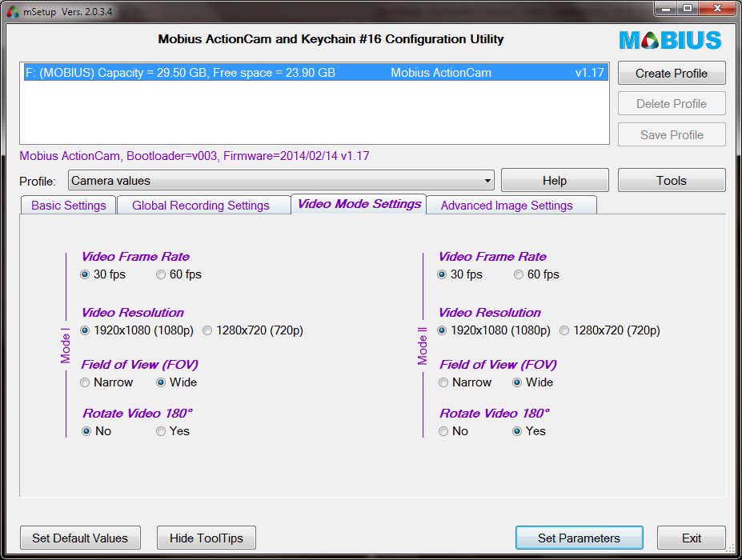The height and width of the screenshot is (560, 742).
Task: Switch to the Basic Settings tab
Action: click(69, 206)
